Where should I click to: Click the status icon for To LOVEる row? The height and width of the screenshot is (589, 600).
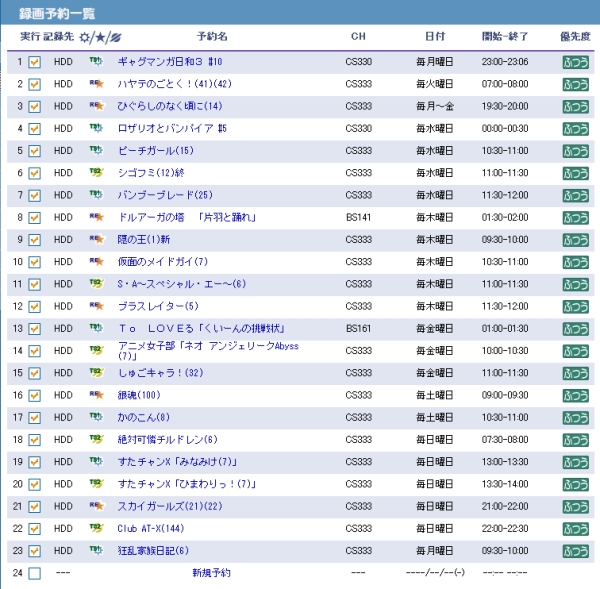[x=96, y=328]
